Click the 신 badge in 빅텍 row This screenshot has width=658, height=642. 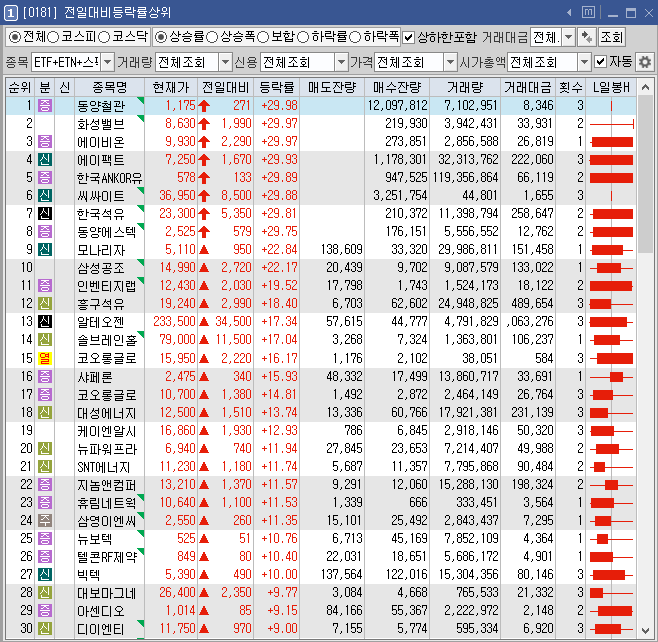[x=45, y=574]
